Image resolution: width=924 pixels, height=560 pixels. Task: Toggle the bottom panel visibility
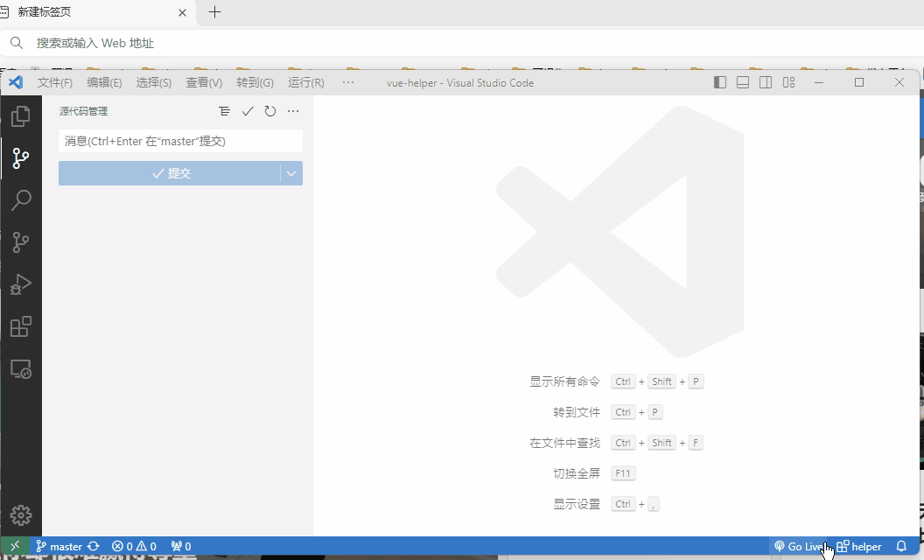pyautogui.click(x=743, y=82)
